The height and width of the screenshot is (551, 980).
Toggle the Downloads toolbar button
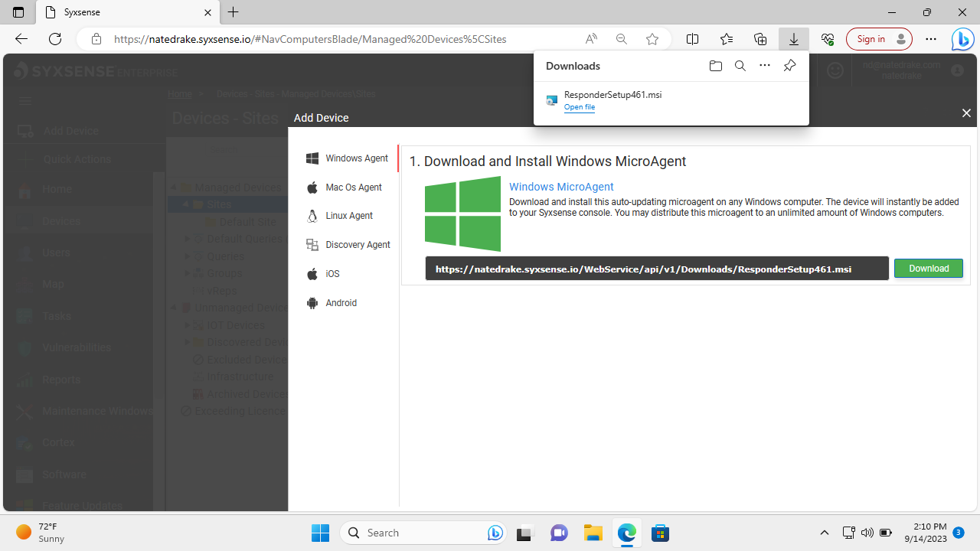click(794, 39)
